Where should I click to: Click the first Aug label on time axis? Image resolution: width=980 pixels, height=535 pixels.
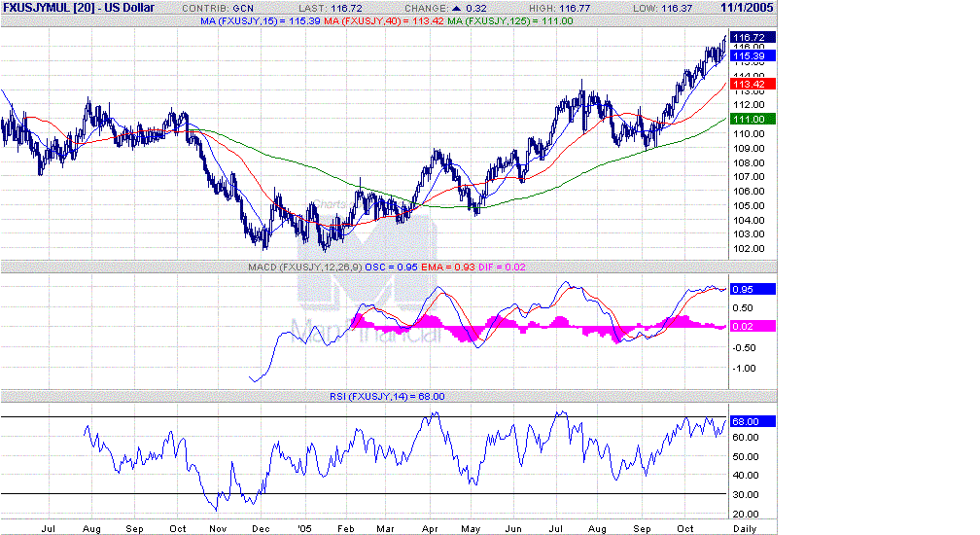91,529
